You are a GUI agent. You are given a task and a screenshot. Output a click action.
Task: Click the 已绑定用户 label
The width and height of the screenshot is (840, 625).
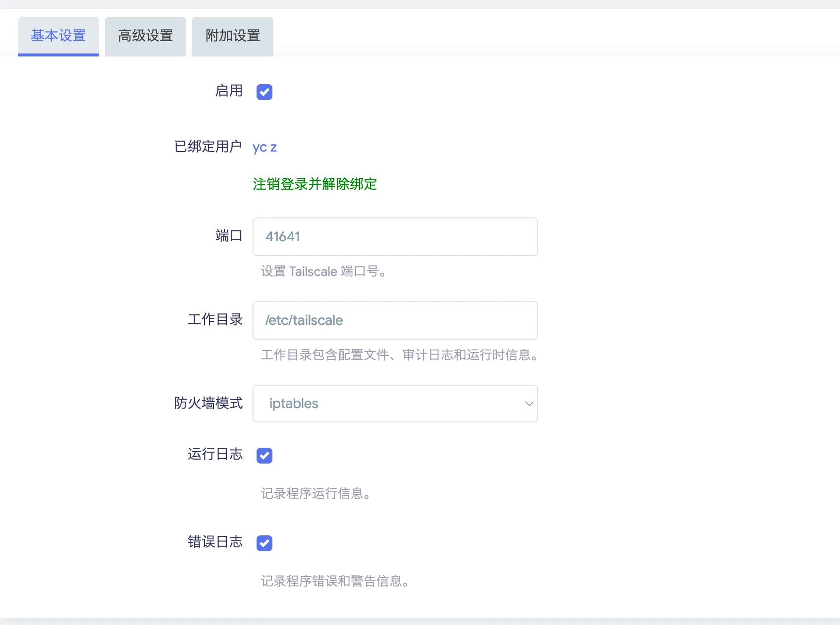click(x=208, y=147)
